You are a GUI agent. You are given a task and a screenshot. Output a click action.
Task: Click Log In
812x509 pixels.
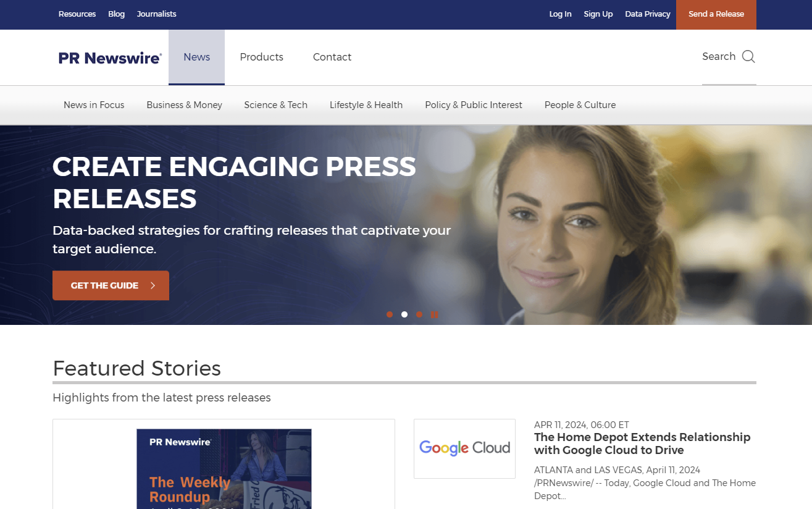[x=560, y=14]
